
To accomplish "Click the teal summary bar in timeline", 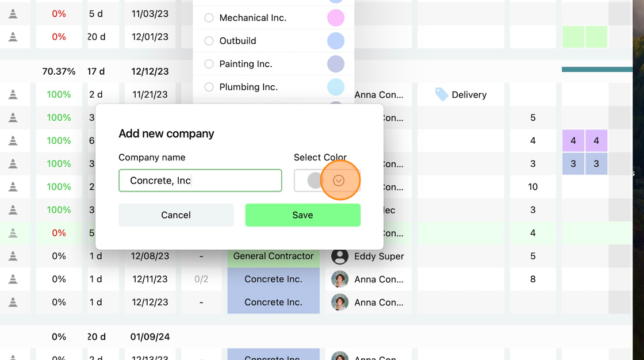I will pos(597,70).
